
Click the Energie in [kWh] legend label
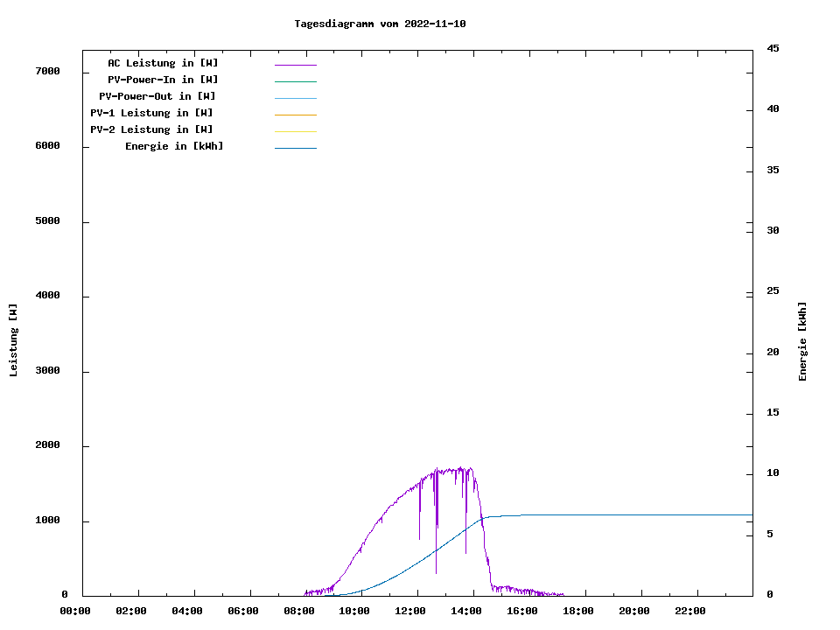[x=174, y=146]
